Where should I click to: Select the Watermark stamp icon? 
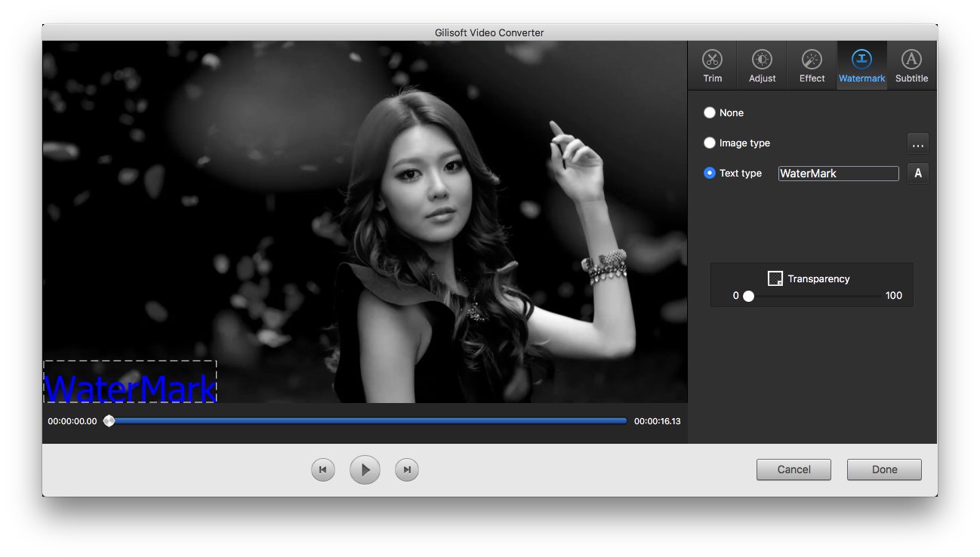tap(861, 60)
